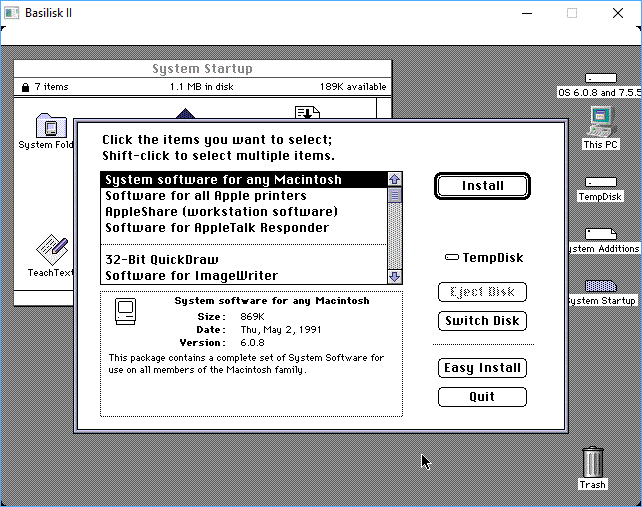Select Software for ImageWriter
642x507 pixels.
244,276
